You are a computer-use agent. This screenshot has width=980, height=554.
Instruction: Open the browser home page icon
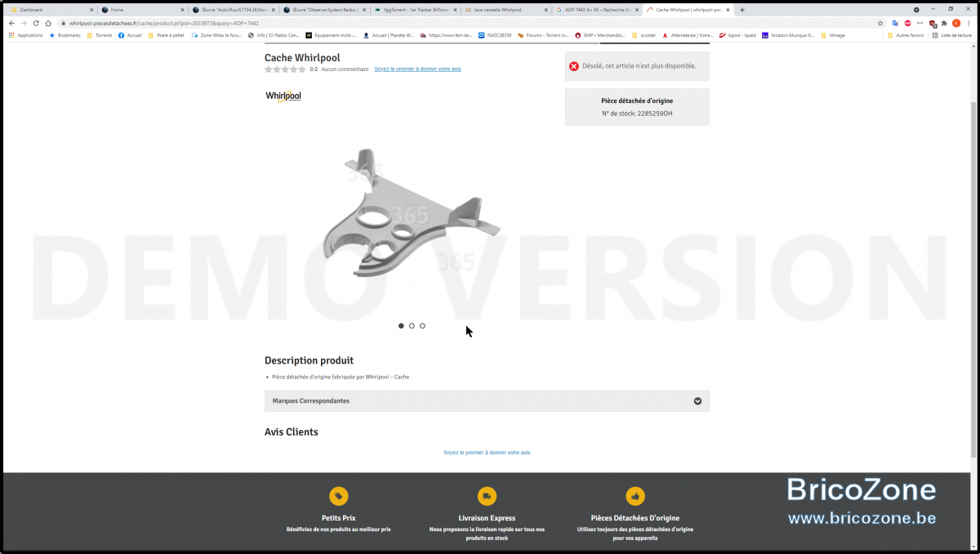(x=48, y=23)
